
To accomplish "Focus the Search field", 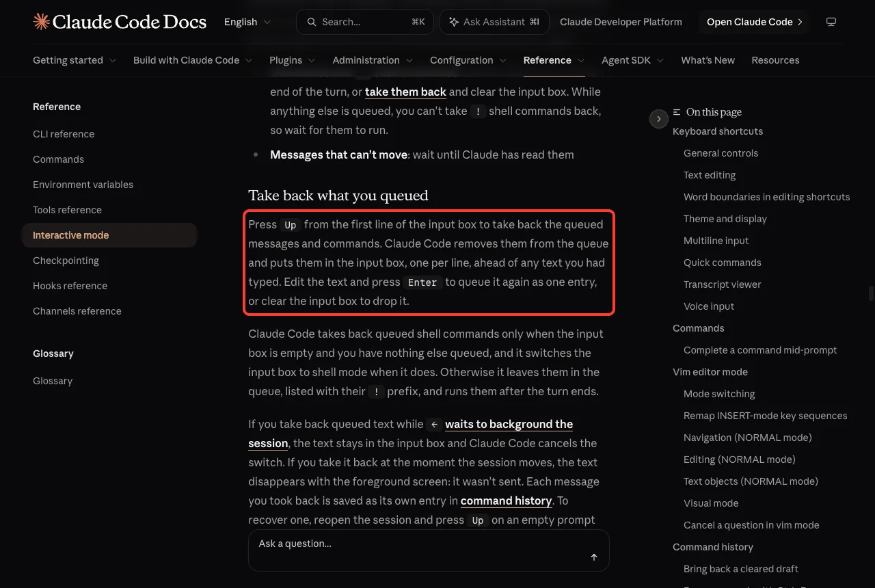I will (x=365, y=22).
